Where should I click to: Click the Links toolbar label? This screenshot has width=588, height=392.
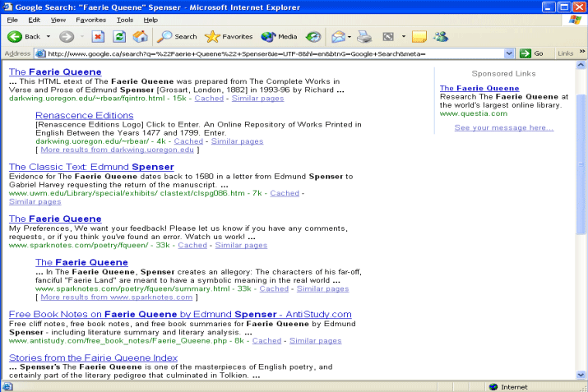[566, 53]
